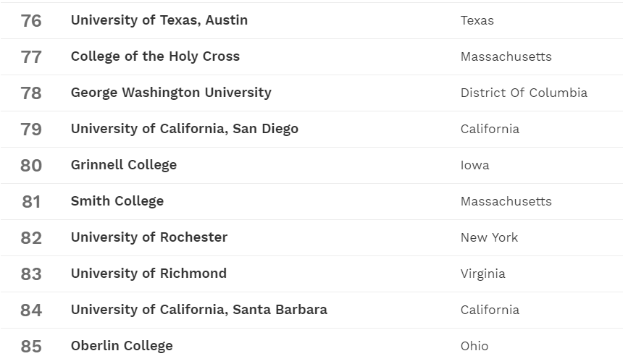Click rank number 80
This screenshot has width=623, height=364.
point(31,166)
